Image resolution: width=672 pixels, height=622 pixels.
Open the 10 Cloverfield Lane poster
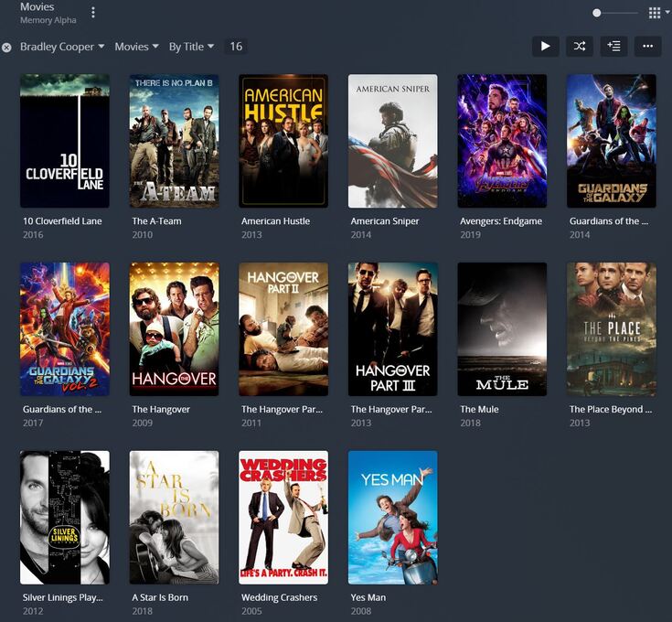(x=65, y=141)
